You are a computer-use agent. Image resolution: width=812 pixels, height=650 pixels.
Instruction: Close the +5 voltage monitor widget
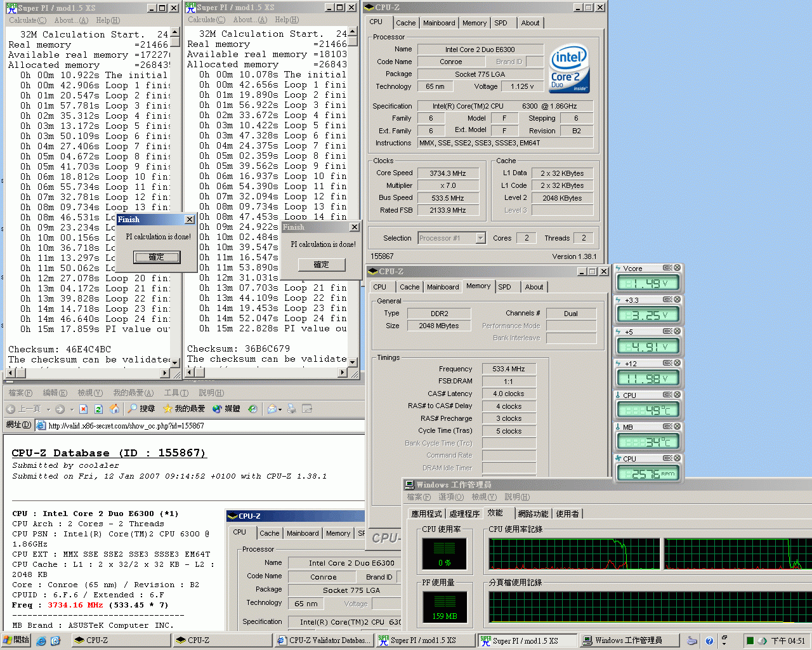[677, 331]
